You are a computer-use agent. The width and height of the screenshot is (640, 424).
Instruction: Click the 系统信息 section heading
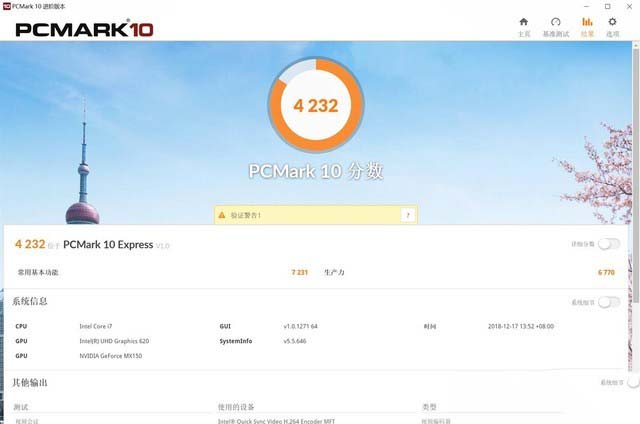[x=29, y=301]
